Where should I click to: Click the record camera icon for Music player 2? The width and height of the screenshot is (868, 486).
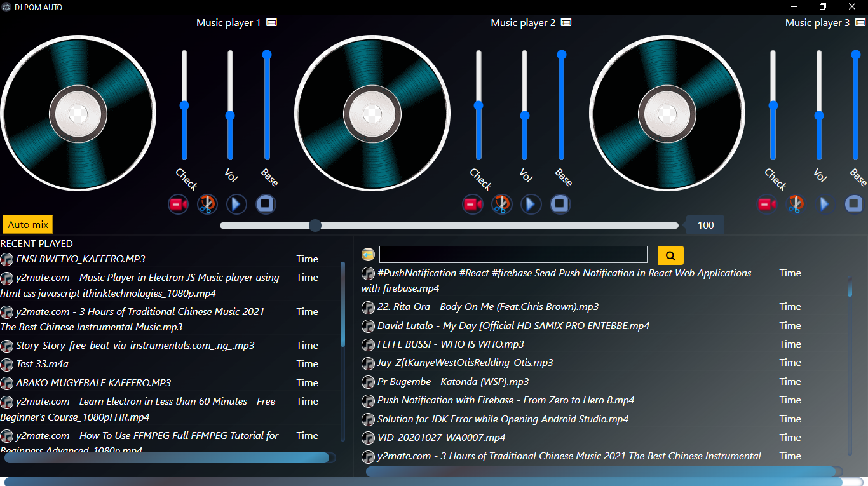pyautogui.click(x=472, y=205)
